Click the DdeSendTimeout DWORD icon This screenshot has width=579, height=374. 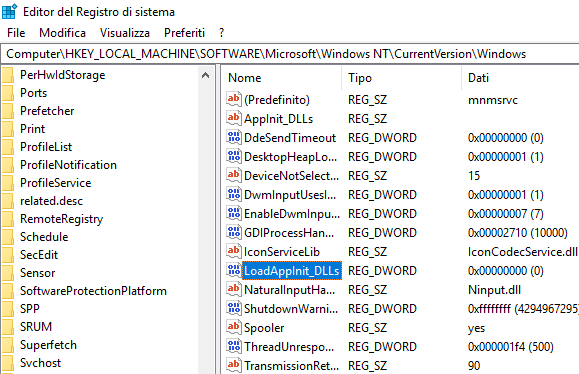[x=234, y=137]
